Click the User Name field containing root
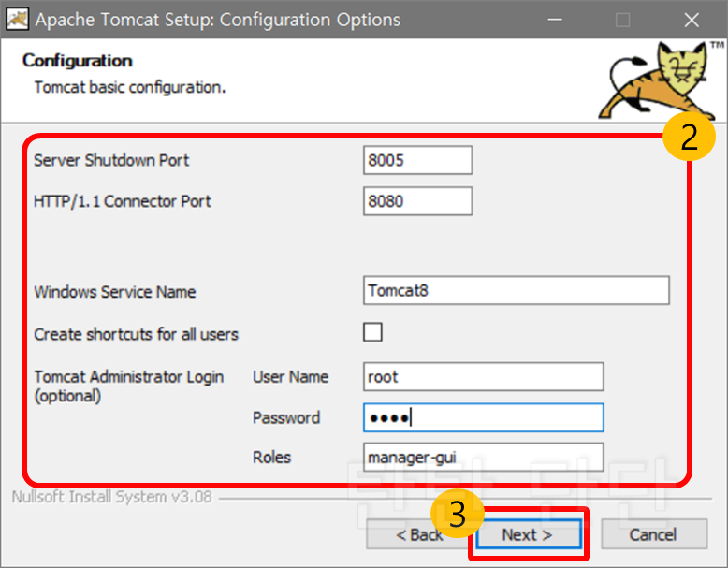This screenshot has width=728, height=568. [x=484, y=377]
